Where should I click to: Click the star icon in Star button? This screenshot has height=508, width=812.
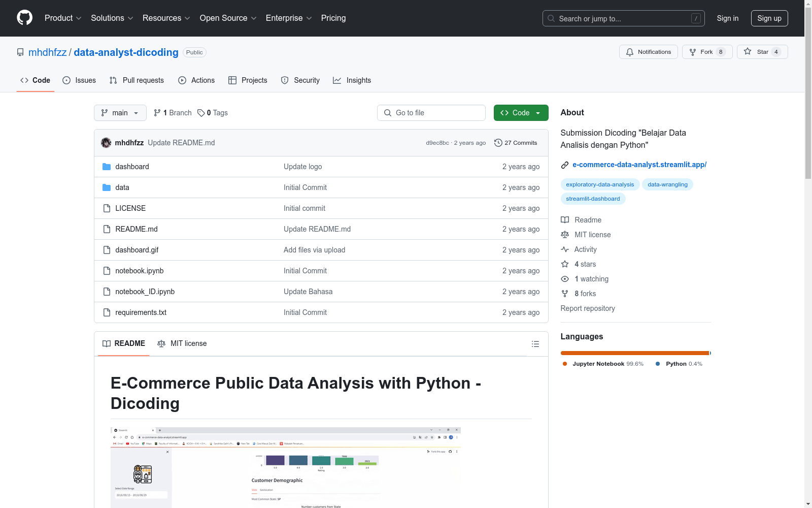[748, 51]
